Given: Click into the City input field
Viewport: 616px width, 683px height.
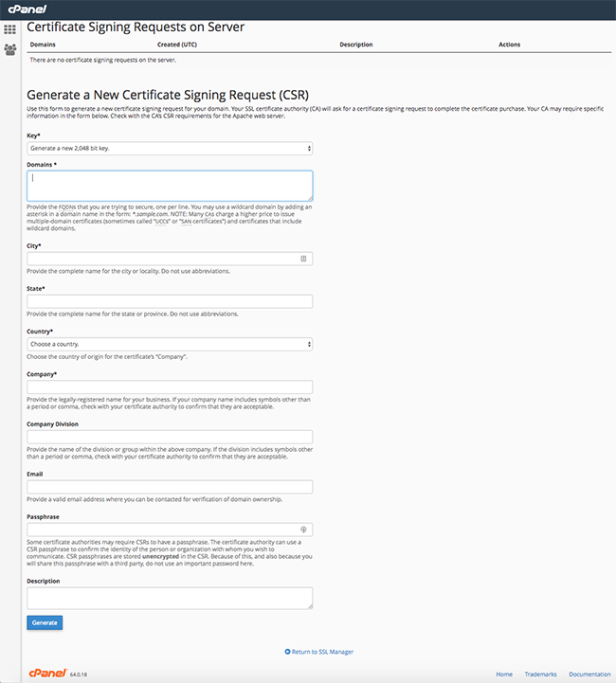Looking at the screenshot, I should pos(161,259).
